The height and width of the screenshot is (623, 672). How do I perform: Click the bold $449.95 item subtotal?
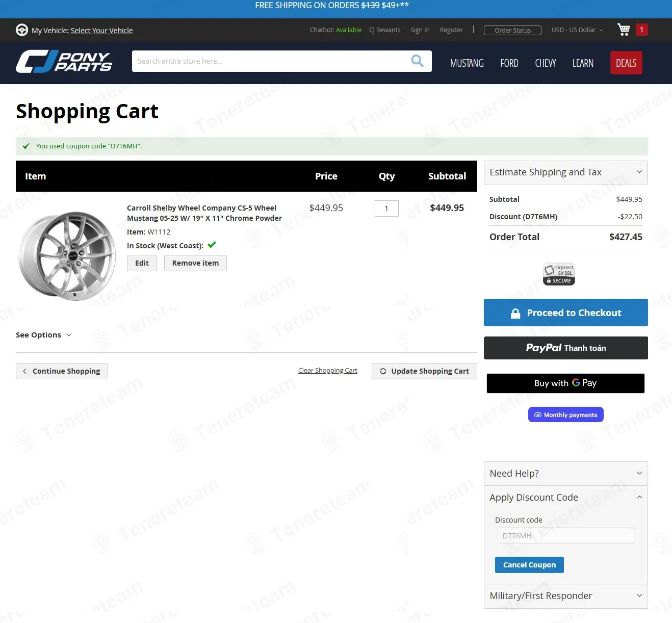447,208
